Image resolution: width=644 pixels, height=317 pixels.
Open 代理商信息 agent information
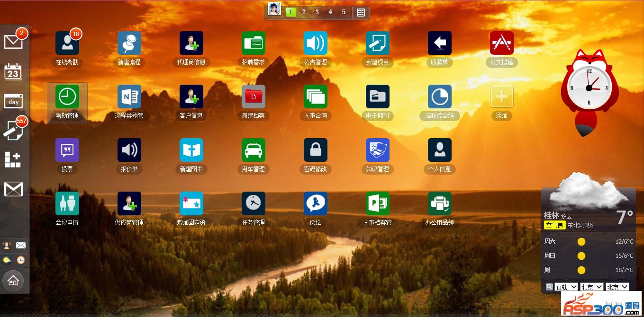tap(191, 43)
